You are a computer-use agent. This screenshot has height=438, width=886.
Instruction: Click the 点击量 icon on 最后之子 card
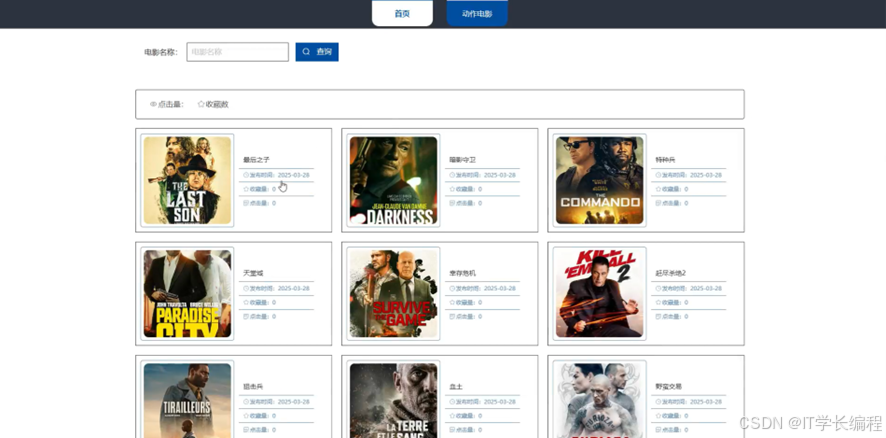pos(246,203)
